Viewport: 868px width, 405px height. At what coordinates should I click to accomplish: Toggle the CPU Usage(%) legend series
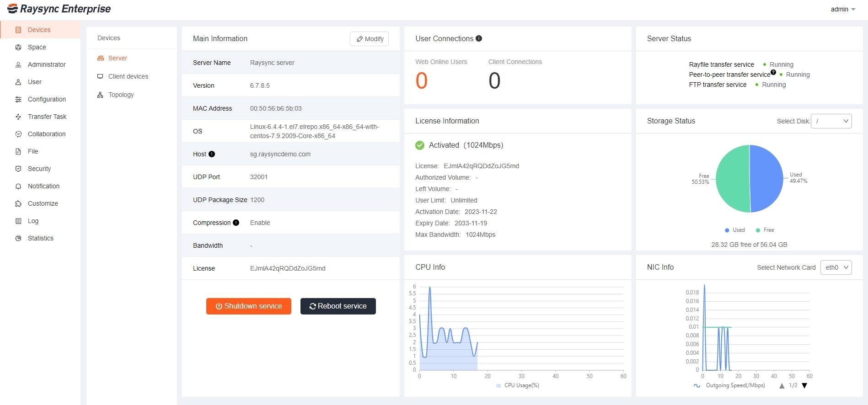coord(517,385)
